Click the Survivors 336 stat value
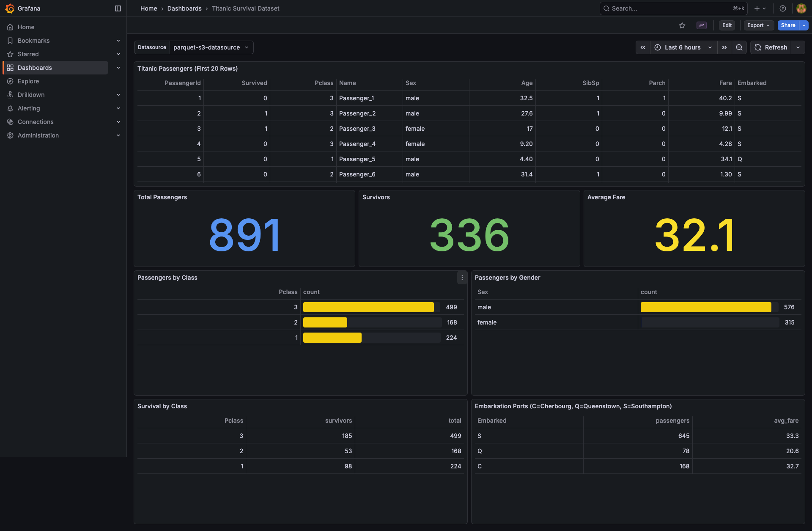 coord(469,235)
